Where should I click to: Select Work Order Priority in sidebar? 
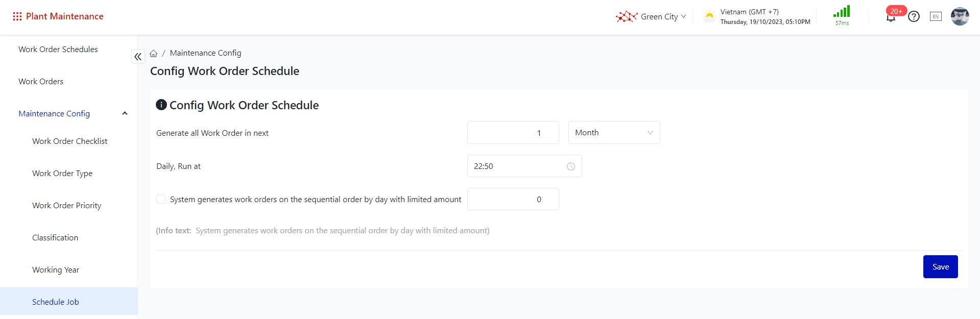coord(67,206)
